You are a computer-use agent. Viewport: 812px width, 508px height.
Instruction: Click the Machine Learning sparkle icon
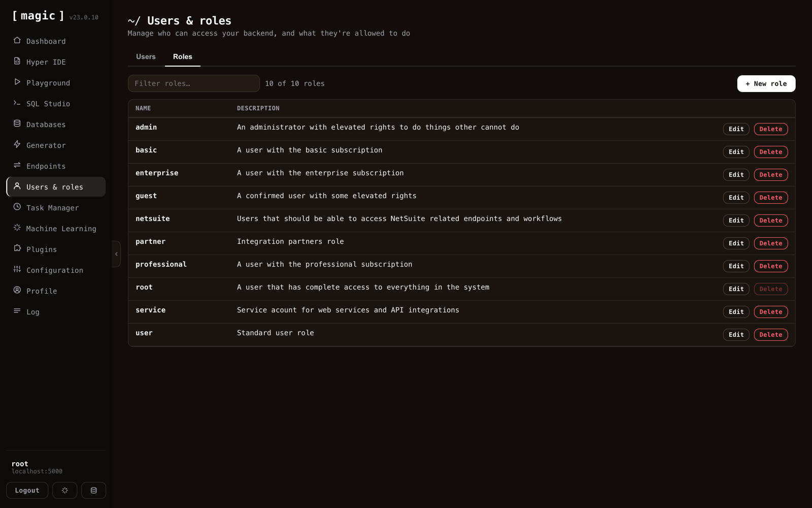(x=17, y=228)
